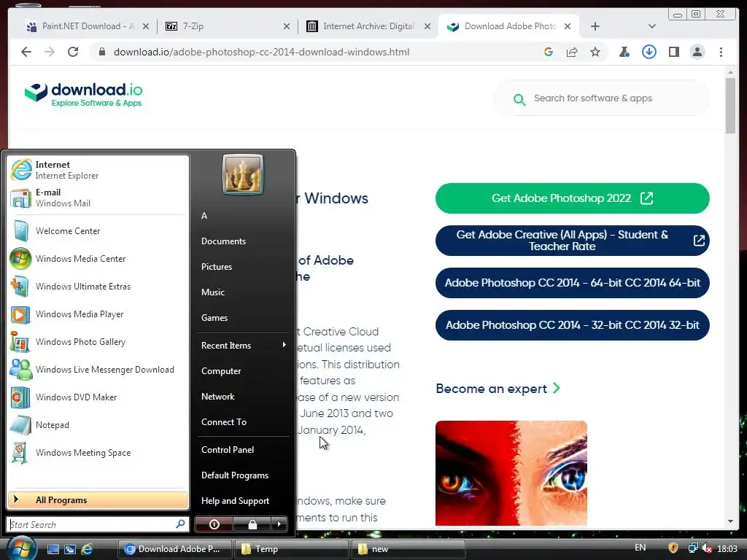Open Default Programs
The height and width of the screenshot is (560, 747).
click(235, 475)
